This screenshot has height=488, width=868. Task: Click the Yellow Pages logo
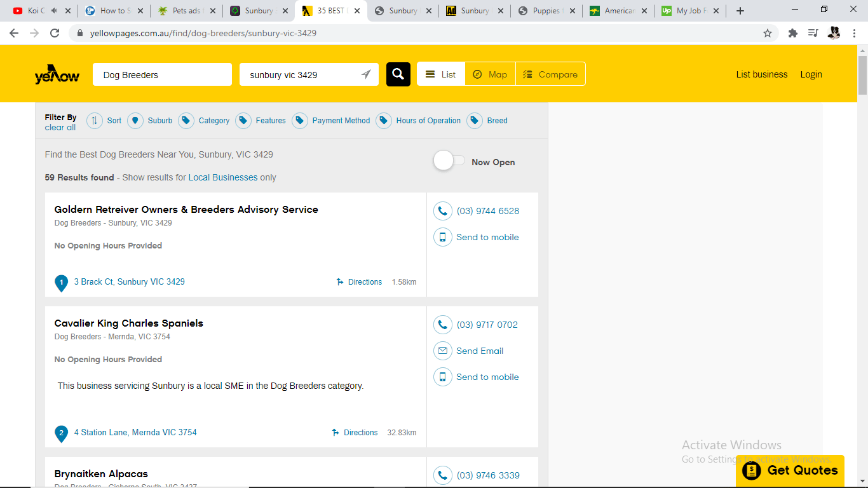coord(57,75)
